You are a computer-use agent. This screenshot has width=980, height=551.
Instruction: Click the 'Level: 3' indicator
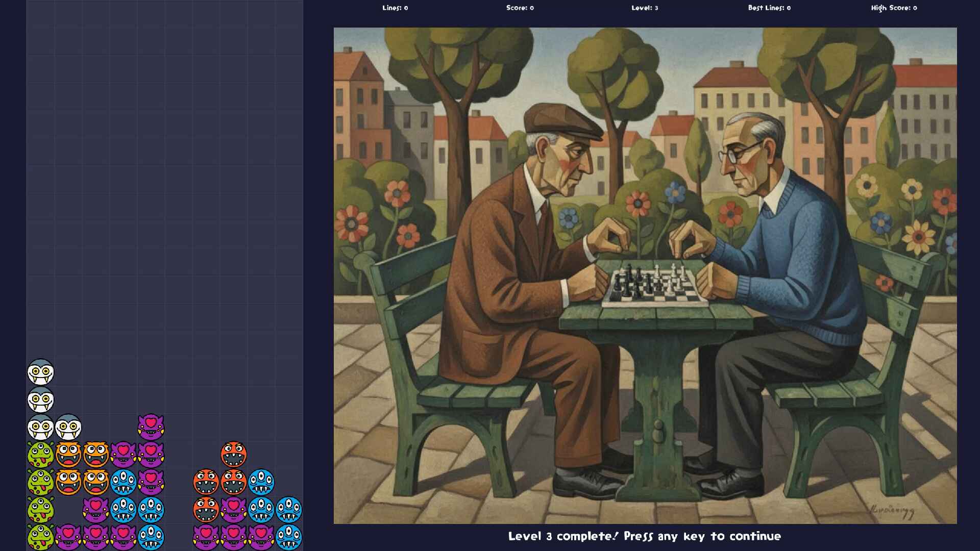click(645, 8)
